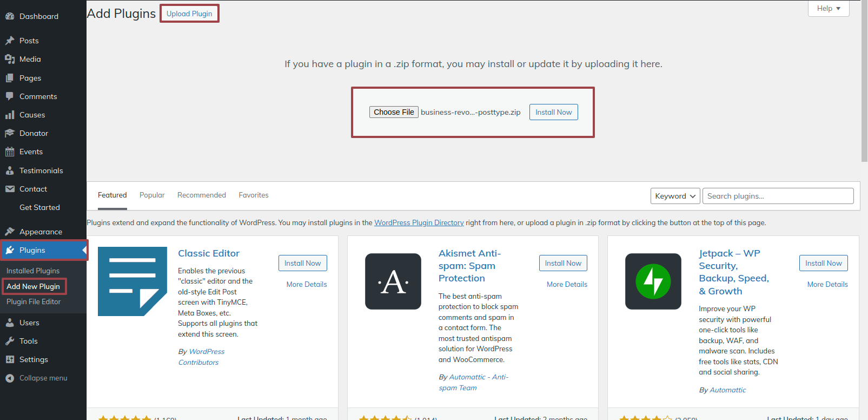Click the Upload Plugin button

pyautogui.click(x=189, y=14)
